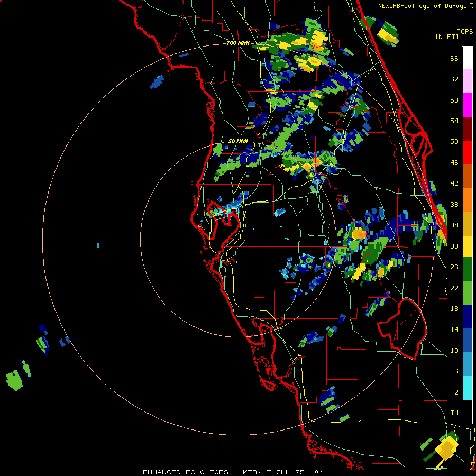
Task: Select the dark red maroon legend swatch
Action: tap(467, 129)
